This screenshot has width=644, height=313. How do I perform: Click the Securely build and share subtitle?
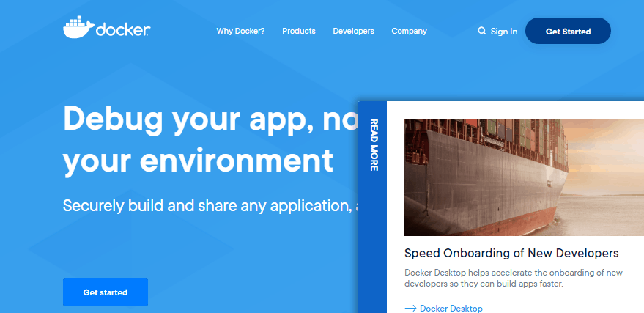(x=210, y=205)
